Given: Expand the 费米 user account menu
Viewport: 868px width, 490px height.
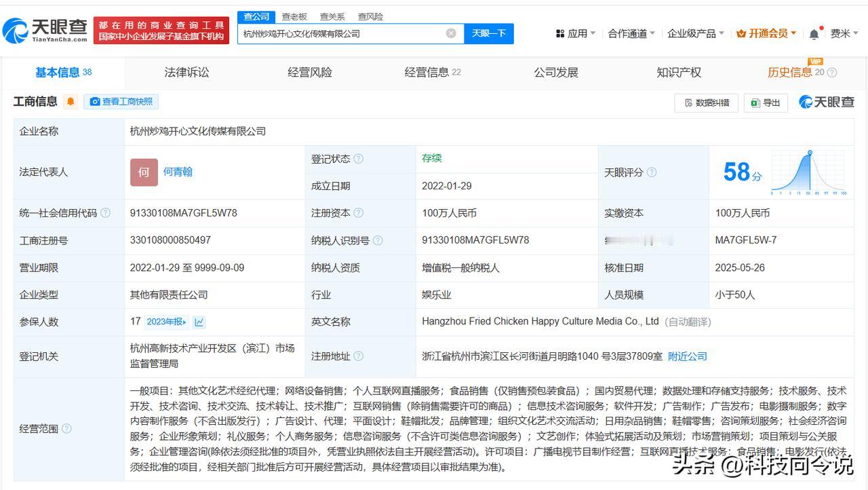Looking at the screenshot, I should point(845,33).
